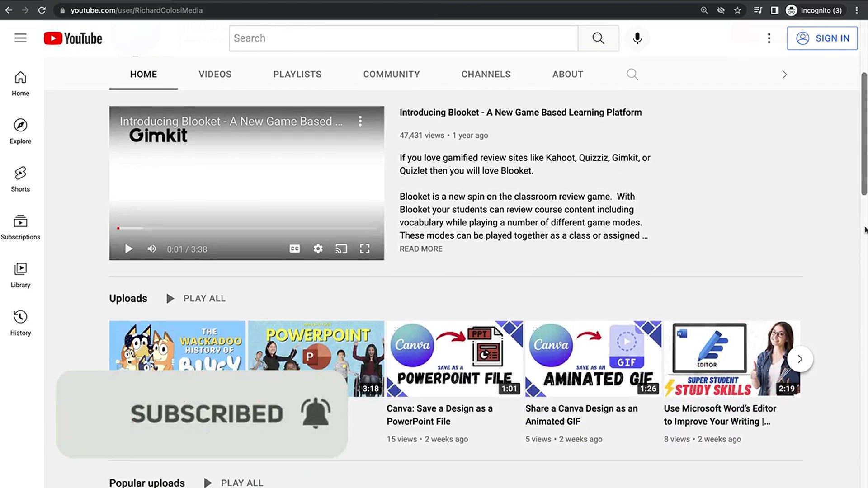Cast the video to a TV
This screenshot has width=868, height=488.
[x=341, y=249]
